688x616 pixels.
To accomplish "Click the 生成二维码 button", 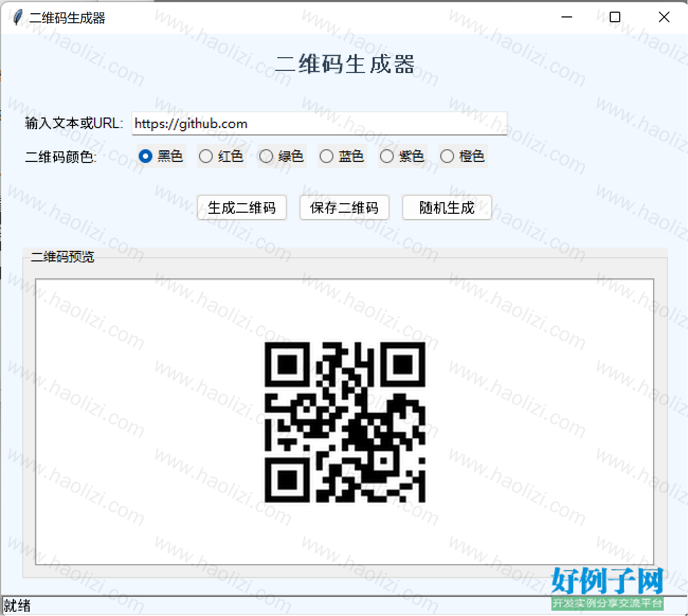I will click(242, 207).
